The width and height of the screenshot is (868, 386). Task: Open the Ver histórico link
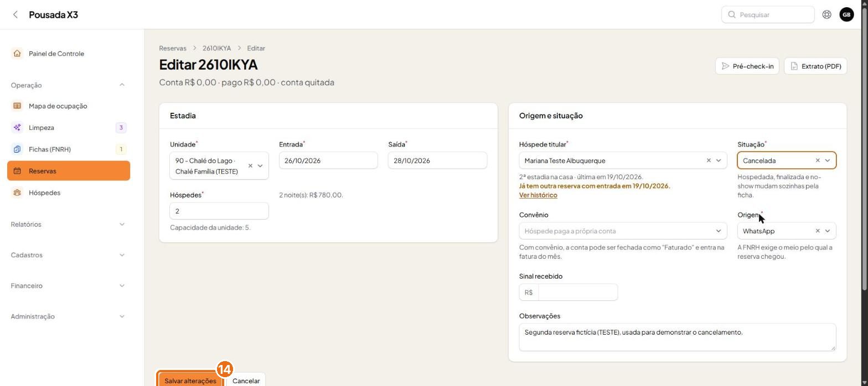538,195
